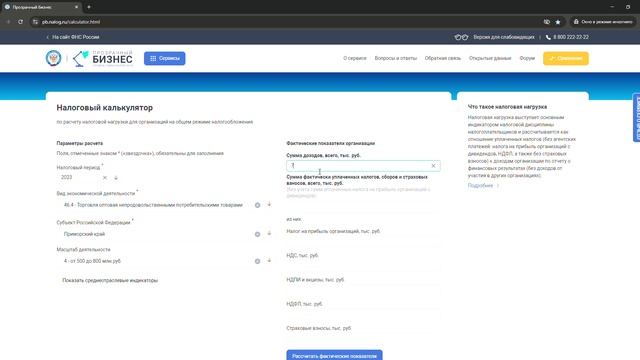This screenshot has width=640, height=360.
Task: Click the tracking protection eye icon in address bar
Action: 547,22
